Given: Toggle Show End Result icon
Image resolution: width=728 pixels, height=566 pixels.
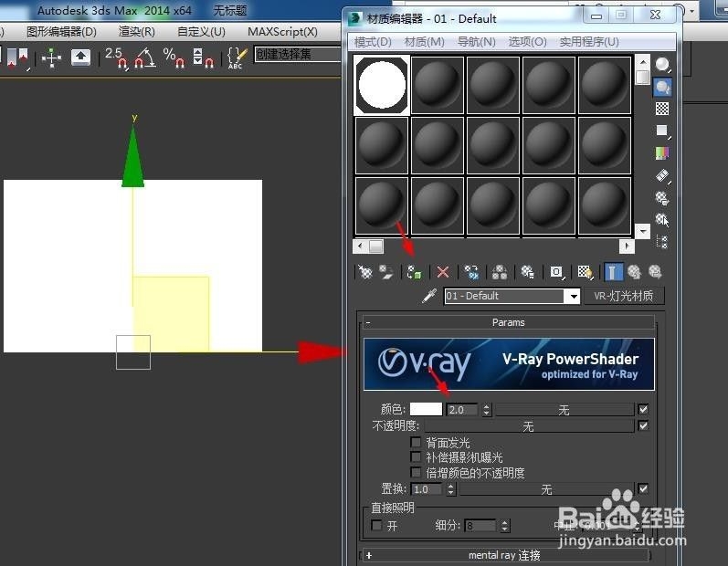Looking at the screenshot, I should [613, 272].
